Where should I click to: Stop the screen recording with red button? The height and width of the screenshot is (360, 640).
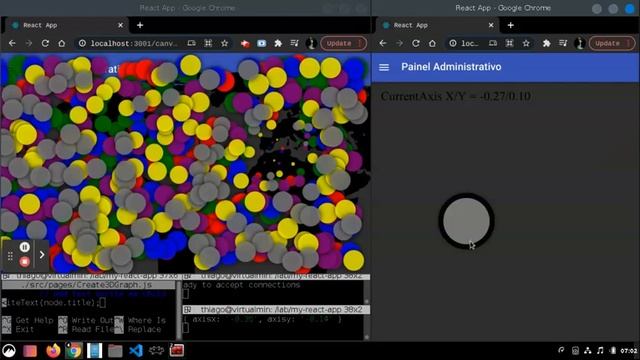point(24,262)
